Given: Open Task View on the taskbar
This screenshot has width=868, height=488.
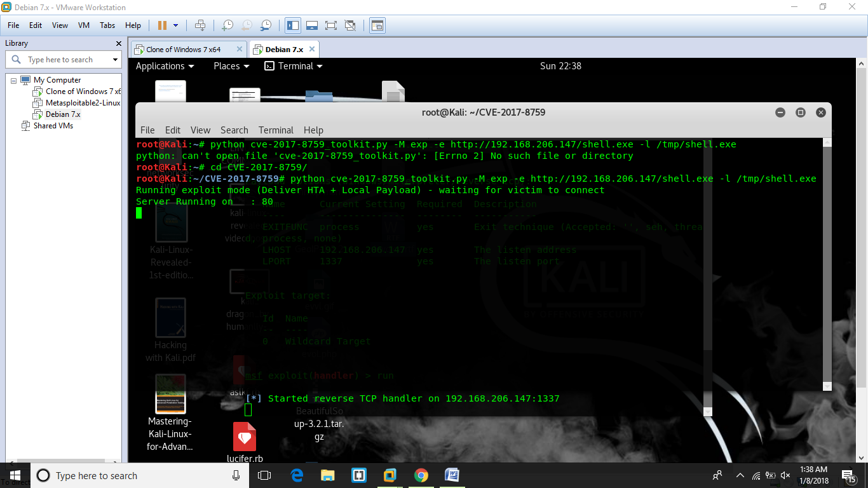Looking at the screenshot, I should click(264, 475).
